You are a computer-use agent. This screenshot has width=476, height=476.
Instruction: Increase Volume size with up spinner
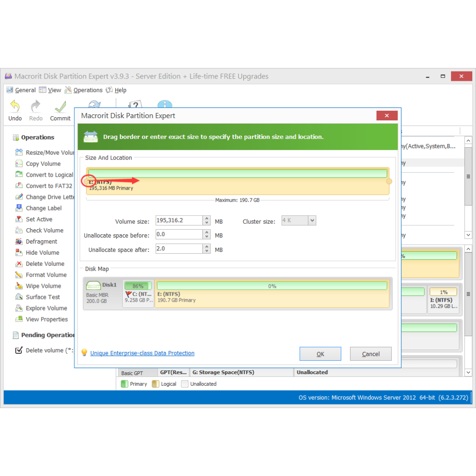(207, 218)
